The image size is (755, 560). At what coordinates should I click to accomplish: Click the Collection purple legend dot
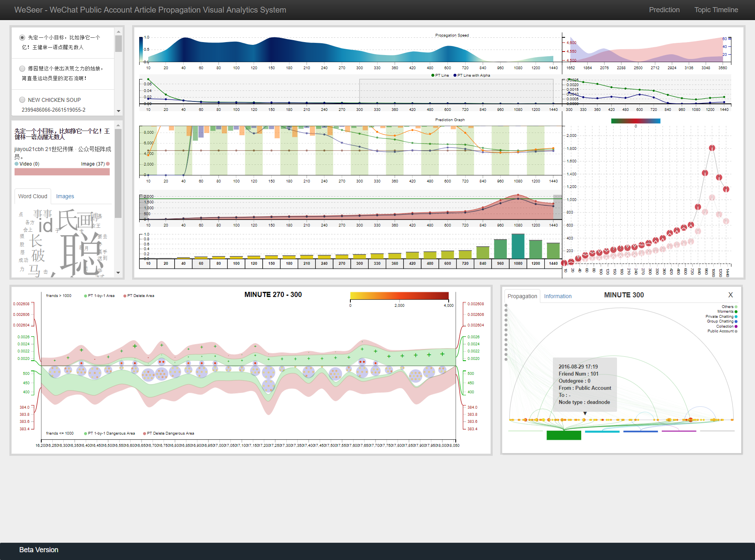point(736,326)
